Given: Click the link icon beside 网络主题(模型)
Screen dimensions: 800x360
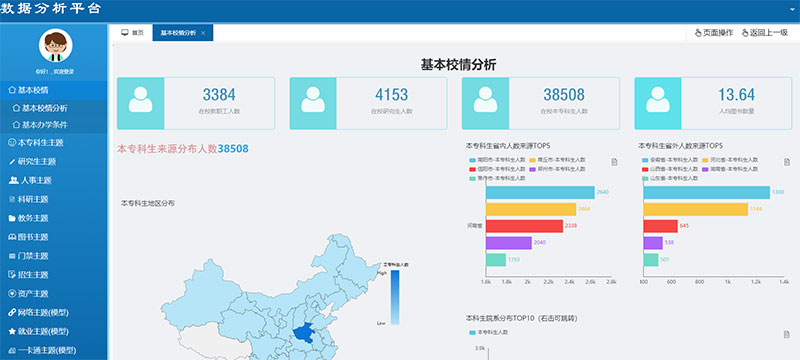Looking at the screenshot, I should (x=13, y=313).
